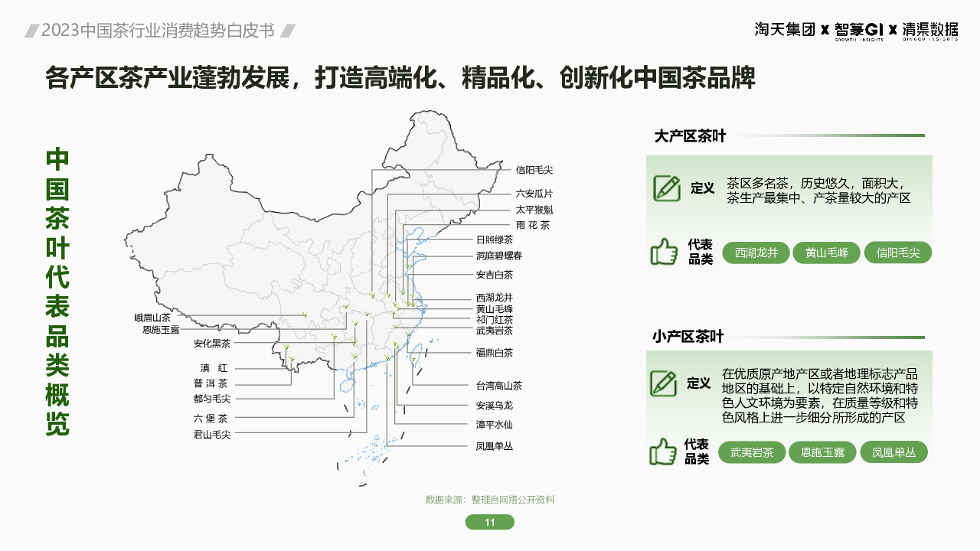
Task: Select the 信阳毛尖 green pill tag
Action: 898,253
